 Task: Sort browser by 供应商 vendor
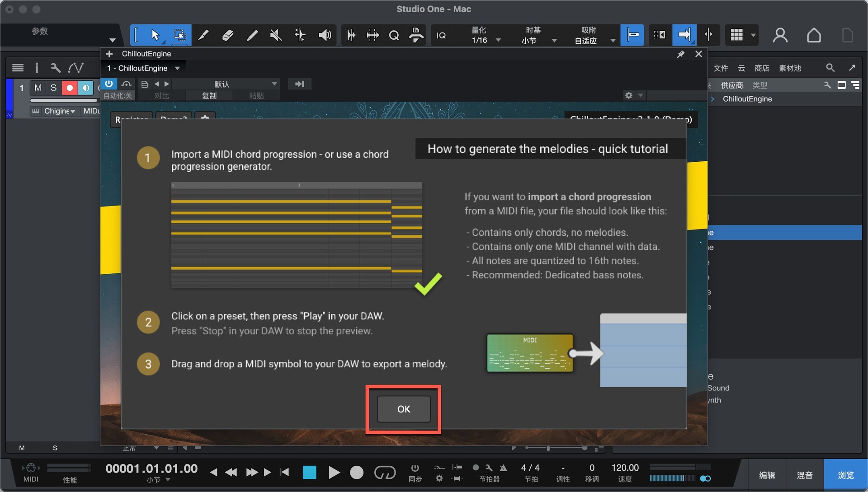click(x=732, y=85)
